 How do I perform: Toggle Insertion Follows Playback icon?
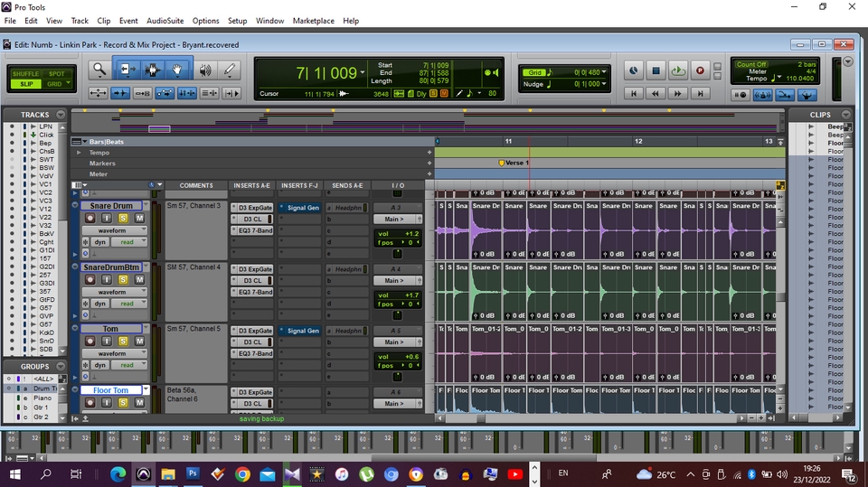point(231,94)
